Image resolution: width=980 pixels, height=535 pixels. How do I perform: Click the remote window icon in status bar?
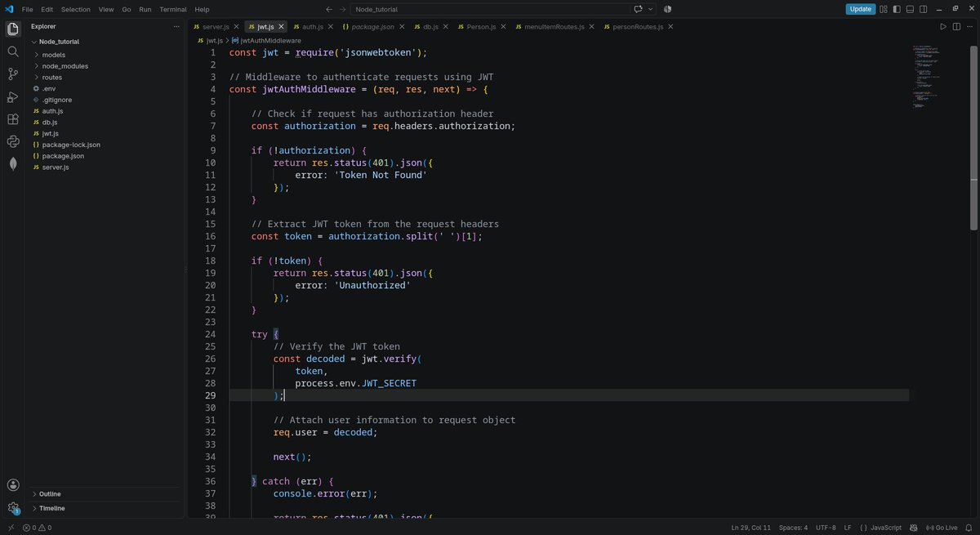(x=11, y=528)
